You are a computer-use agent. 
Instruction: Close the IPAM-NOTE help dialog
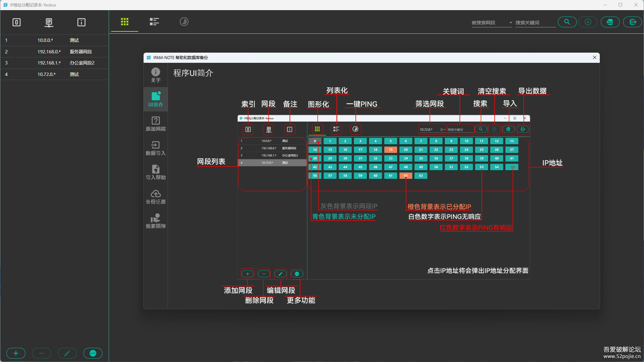coord(594,57)
